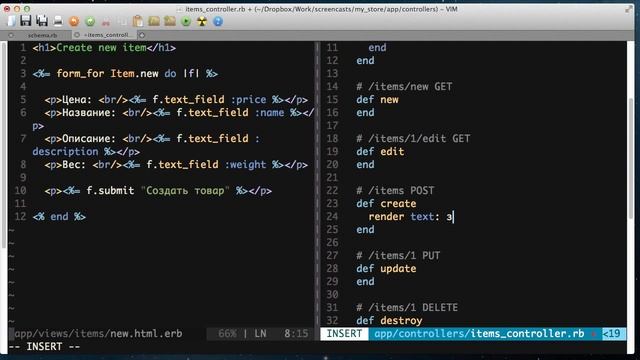Click the title bar document proxy icon
Screen dimensions: 640x360
[x=180, y=9]
